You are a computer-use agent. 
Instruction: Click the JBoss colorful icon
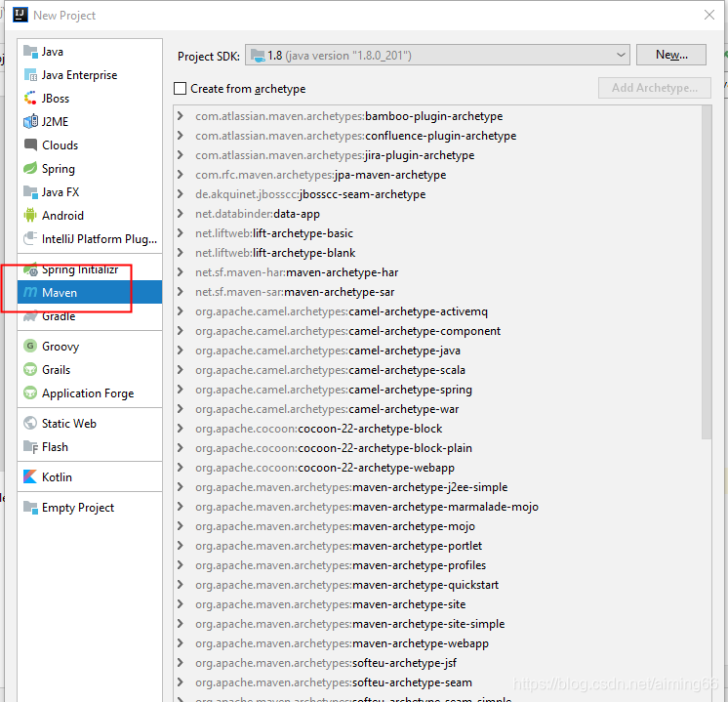click(30, 98)
